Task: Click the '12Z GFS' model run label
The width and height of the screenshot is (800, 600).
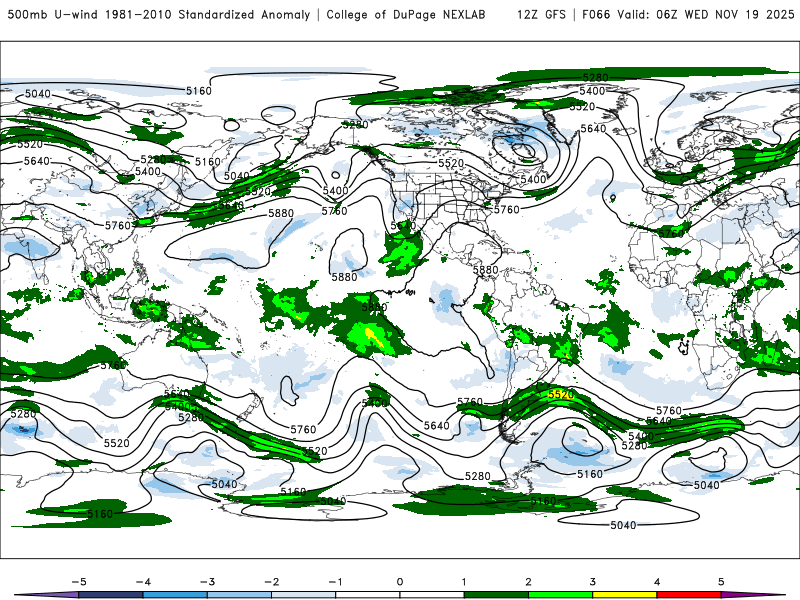Action: [541, 15]
